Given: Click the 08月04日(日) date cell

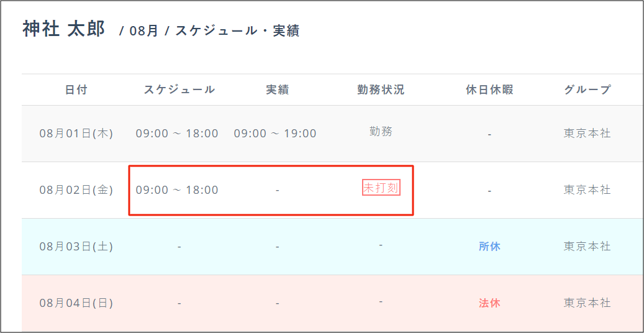Looking at the screenshot, I should [x=76, y=303].
